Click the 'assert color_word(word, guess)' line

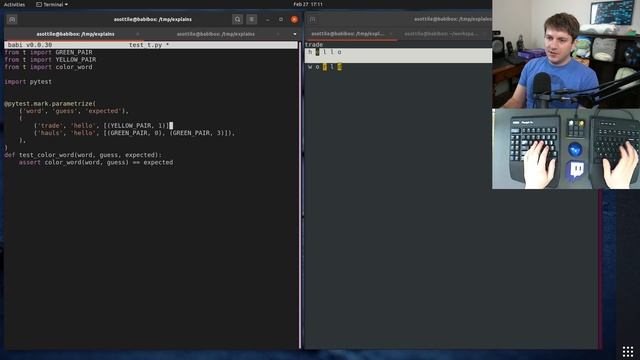pyautogui.click(x=96, y=162)
